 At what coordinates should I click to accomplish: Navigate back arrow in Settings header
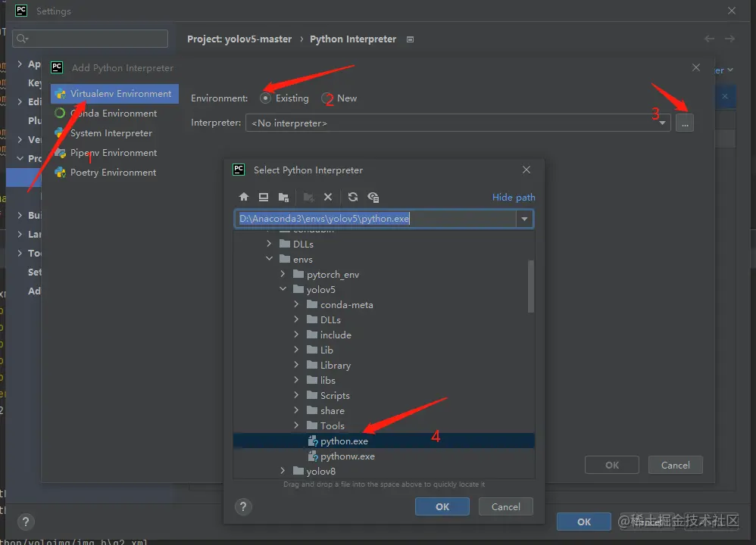coord(709,39)
